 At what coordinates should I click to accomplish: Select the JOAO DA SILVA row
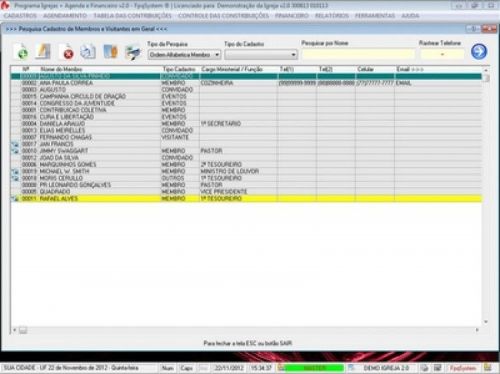coord(246,158)
